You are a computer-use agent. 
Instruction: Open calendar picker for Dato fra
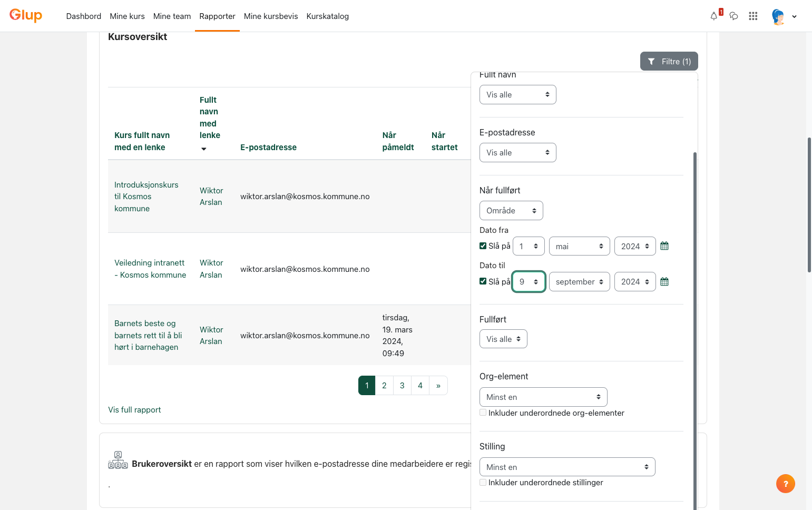[x=664, y=246]
